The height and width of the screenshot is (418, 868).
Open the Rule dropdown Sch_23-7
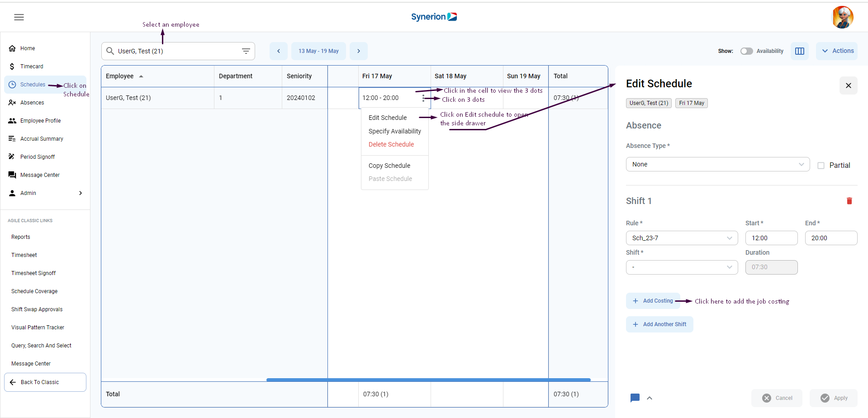682,238
